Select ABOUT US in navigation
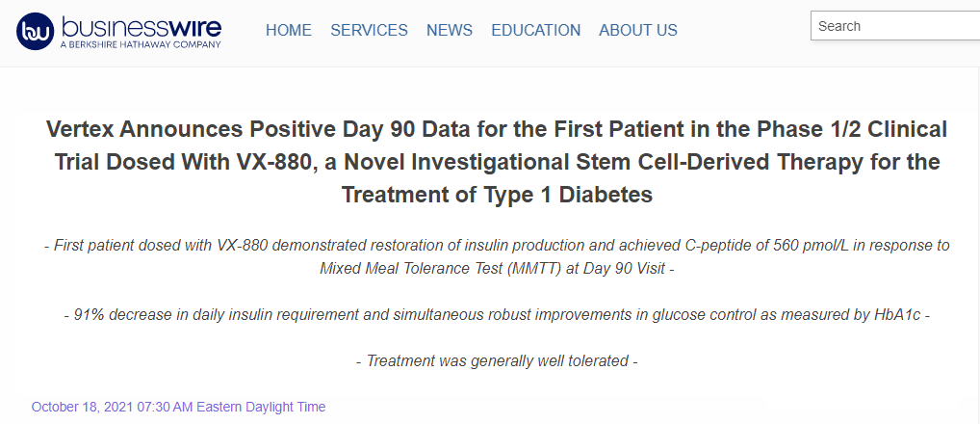 pyautogui.click(x=637, y=31)
